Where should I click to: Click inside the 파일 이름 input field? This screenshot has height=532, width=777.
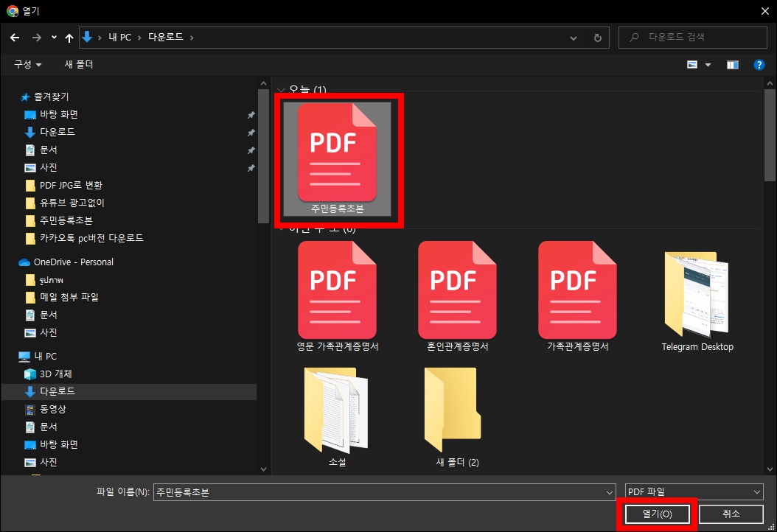pos(383,491)
